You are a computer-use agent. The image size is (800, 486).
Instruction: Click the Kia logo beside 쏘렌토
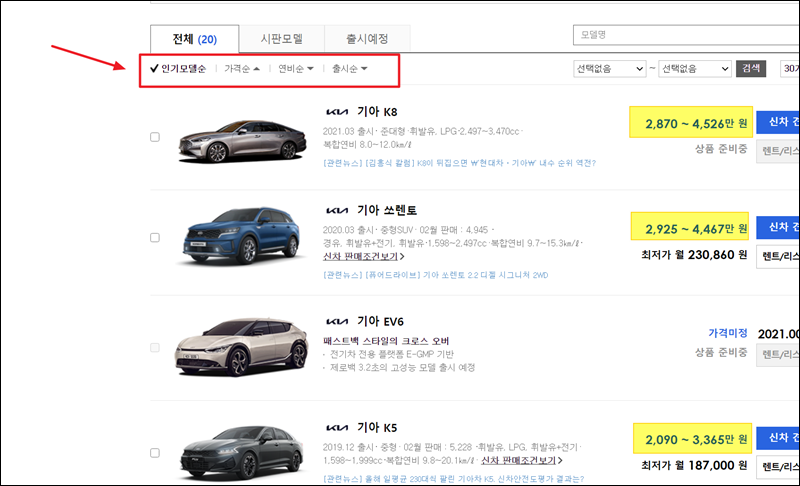[337, 210]
